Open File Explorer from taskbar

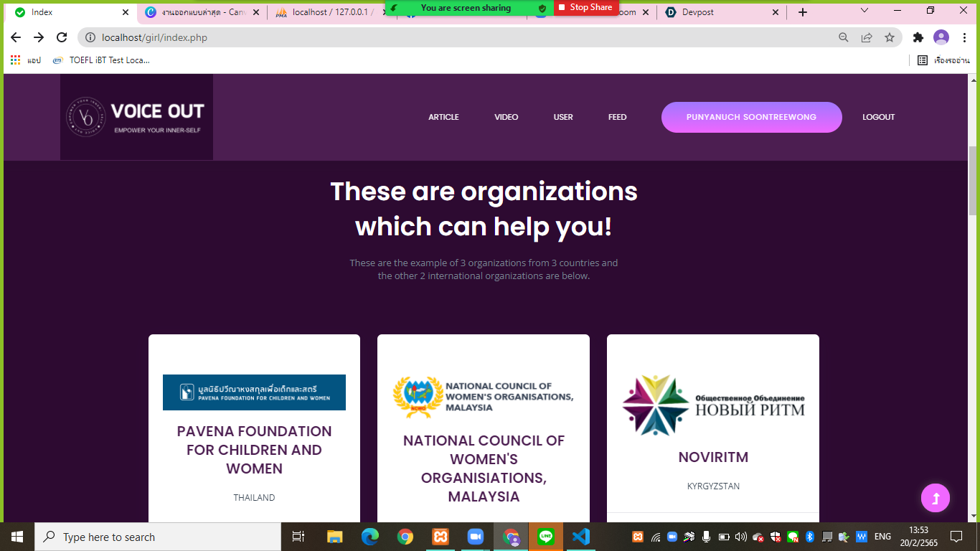335,537
